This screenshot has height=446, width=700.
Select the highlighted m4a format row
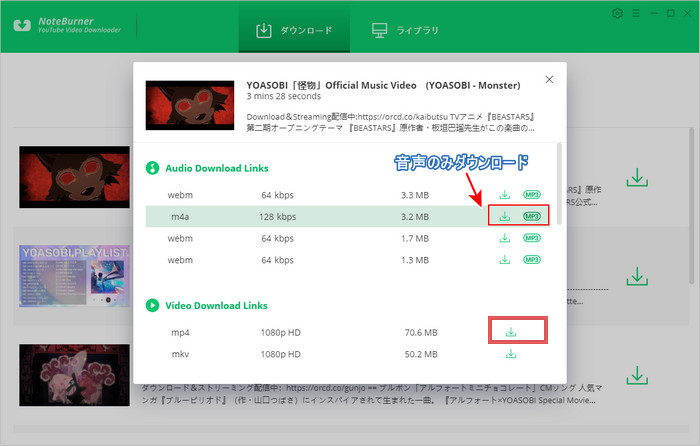[x=300, y=216]
